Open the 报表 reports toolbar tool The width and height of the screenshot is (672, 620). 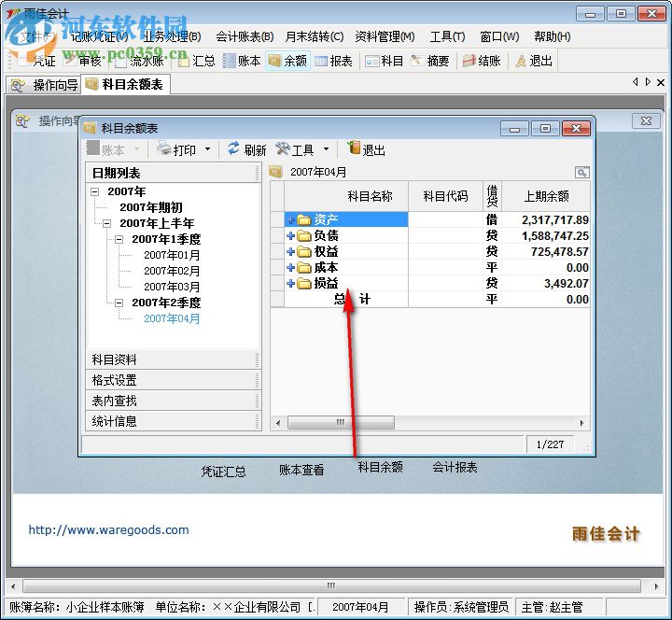[333, 61]
